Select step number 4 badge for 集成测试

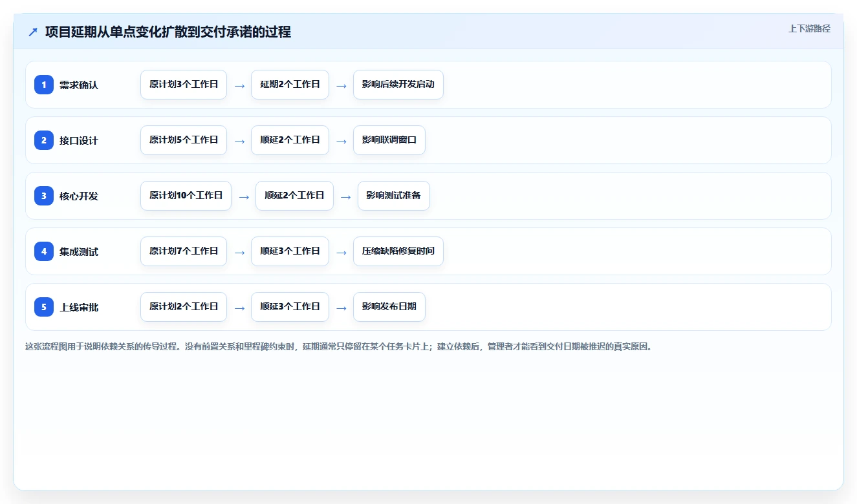point(44,251)
